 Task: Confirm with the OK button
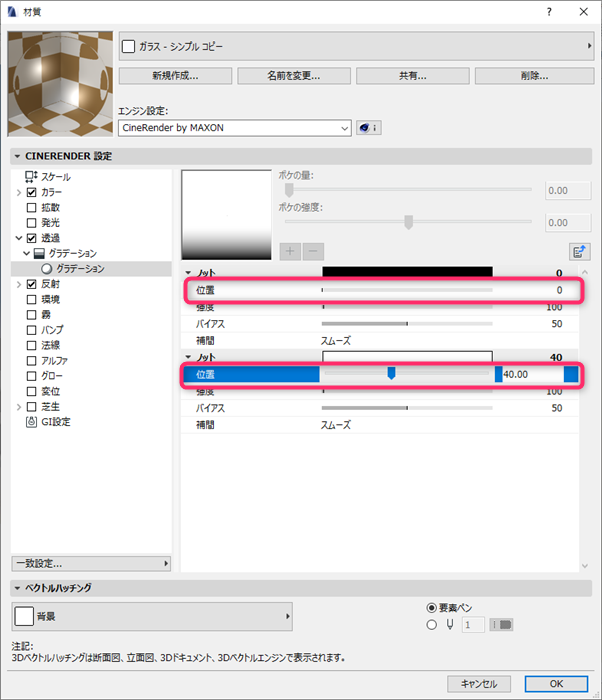tap(556, 684)
